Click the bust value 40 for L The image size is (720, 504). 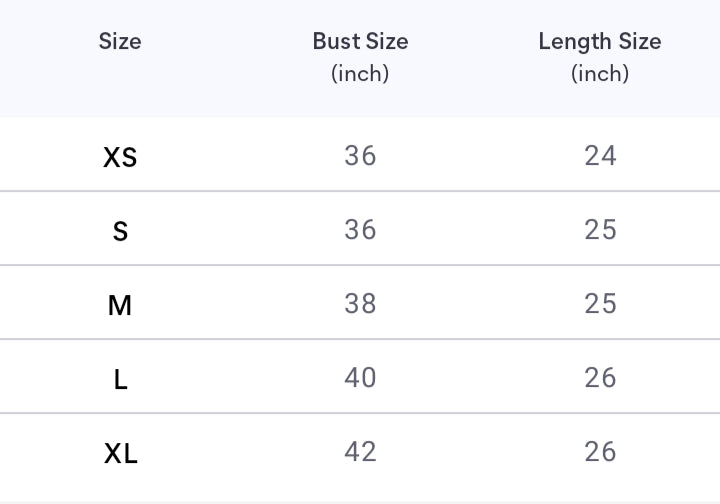pyautogui.click(x=360, y=378)
